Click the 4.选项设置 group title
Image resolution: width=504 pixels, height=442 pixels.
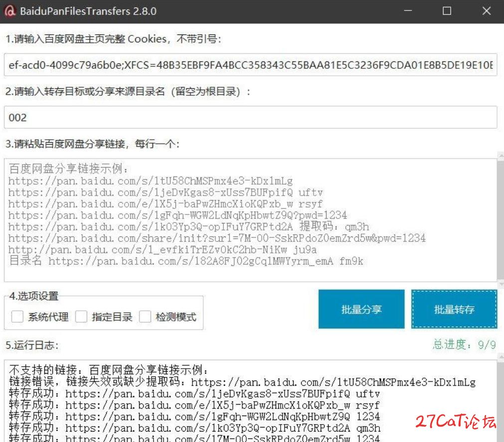tap(34, 296)
